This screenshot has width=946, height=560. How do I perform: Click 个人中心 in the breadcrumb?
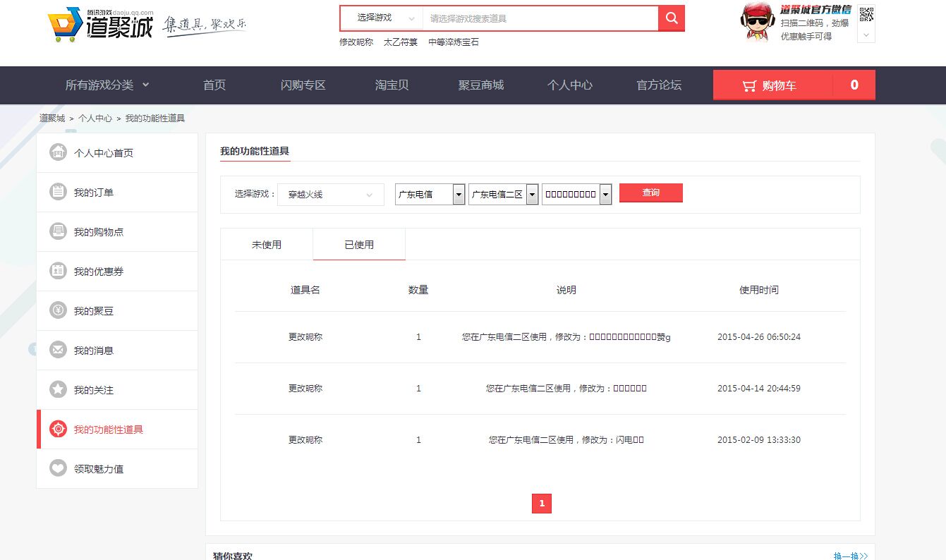[95, 118]
